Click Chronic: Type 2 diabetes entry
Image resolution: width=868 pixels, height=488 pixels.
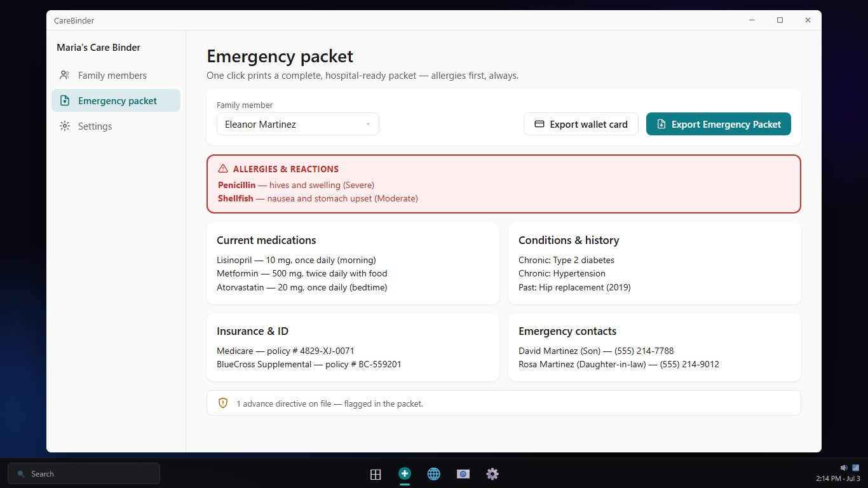(x=566, y=260)
